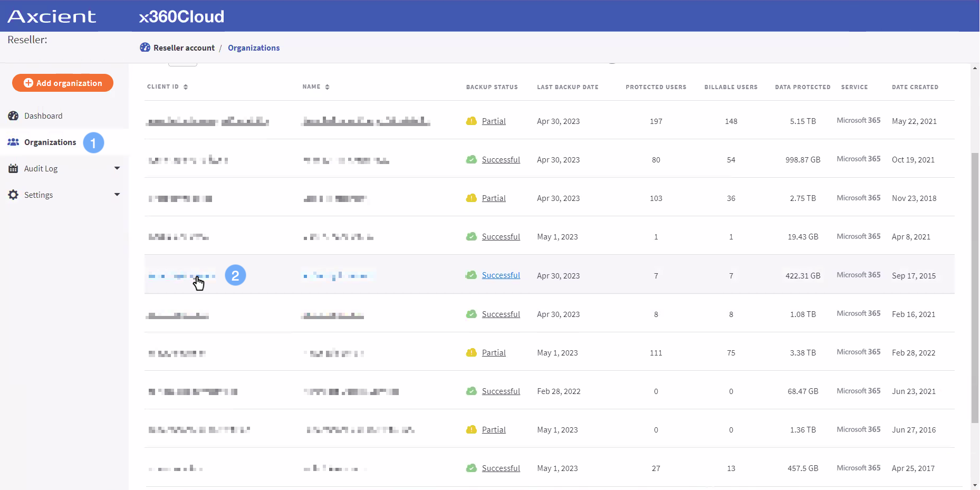Viewport: 980px width, 490px height.
Task: Open the highlighted client ID link in the Sep 17, 2015 row
Action: pyautogui.click(x=181, y=276)
